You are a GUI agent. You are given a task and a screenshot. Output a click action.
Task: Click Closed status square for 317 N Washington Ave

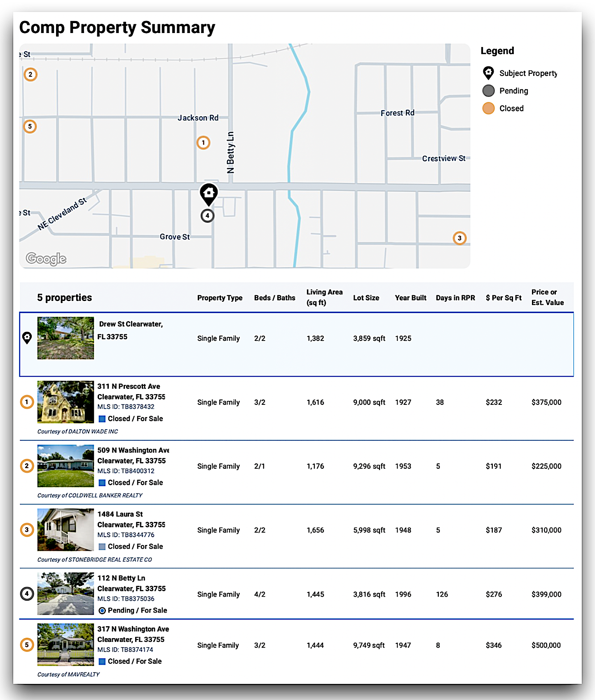102,662
